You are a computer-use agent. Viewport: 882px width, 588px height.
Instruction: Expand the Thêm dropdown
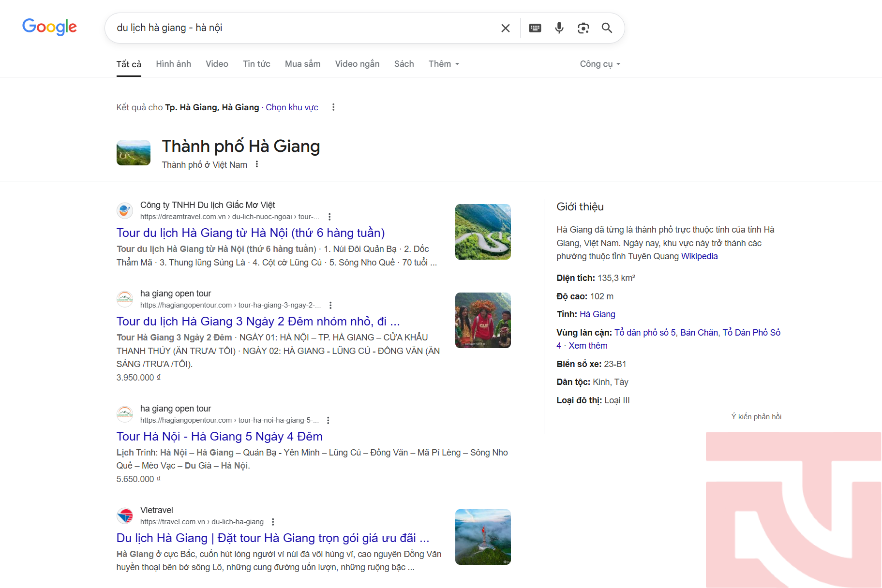444,64
